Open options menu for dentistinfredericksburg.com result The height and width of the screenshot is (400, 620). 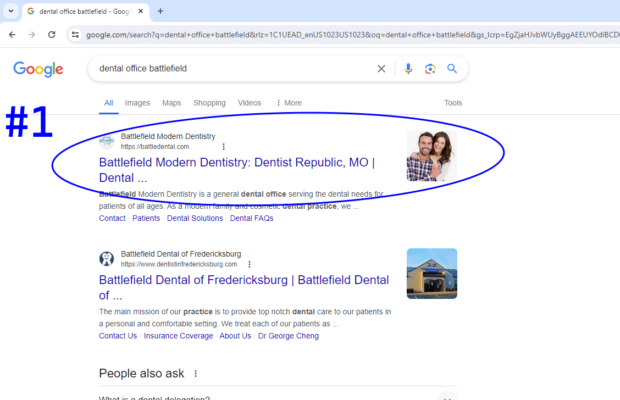249,264
